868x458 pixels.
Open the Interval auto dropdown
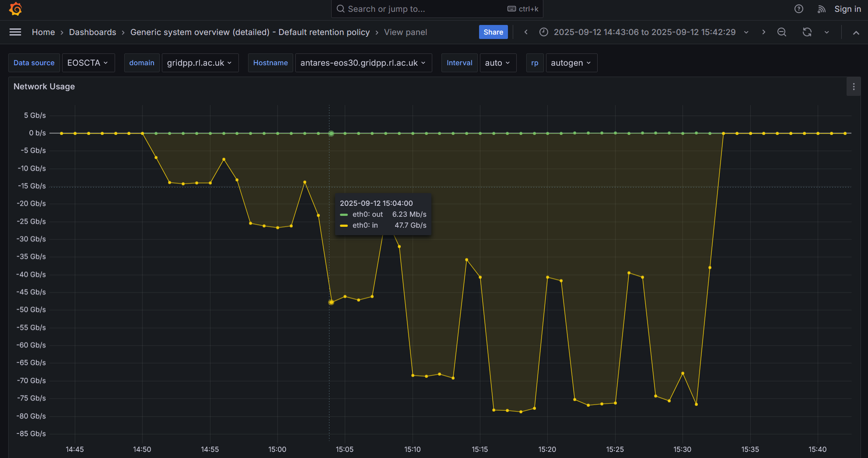(x=497, y=63)
